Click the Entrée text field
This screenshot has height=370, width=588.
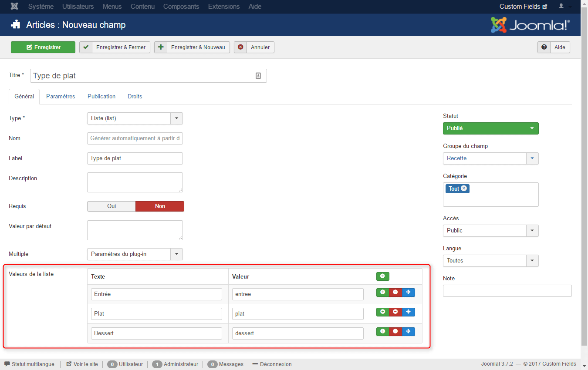tap(156, 294)
